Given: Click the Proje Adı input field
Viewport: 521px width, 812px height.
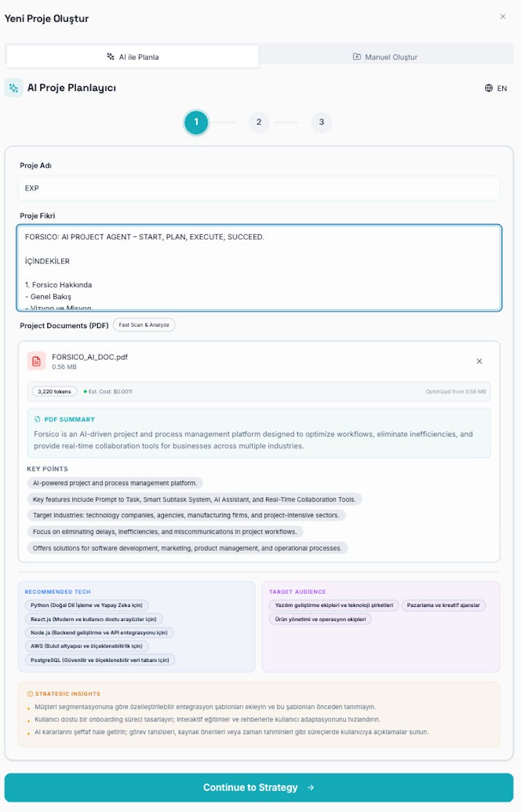Looking at the screenshot, I should click(258, 188).
